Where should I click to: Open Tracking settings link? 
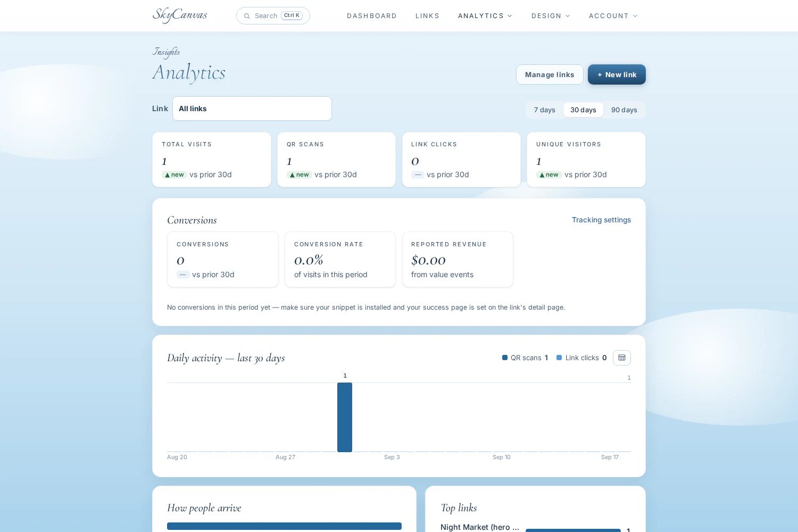tap(601, 220)
